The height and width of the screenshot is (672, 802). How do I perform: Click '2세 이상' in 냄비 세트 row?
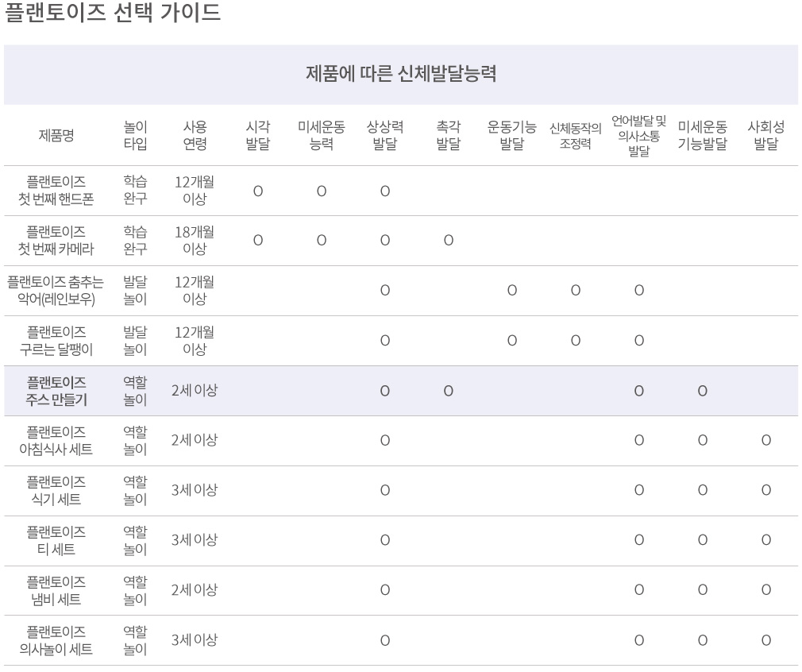195,590
